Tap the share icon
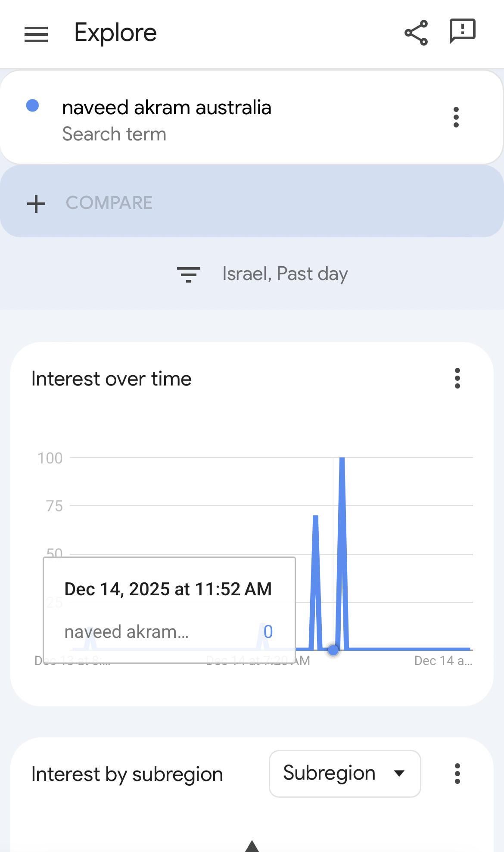This screenshot has height=852, width=504. pyautogui.click(x=416, y=33)
